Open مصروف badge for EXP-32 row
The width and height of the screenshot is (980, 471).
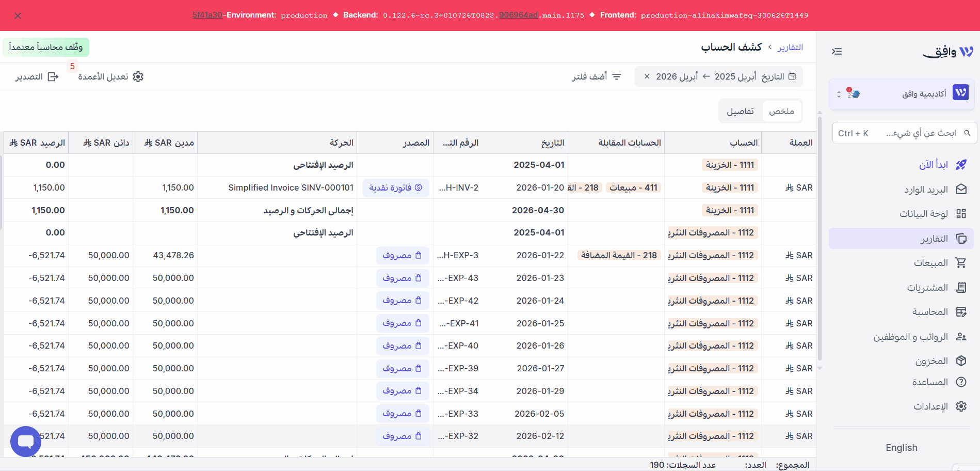point(402,436)
